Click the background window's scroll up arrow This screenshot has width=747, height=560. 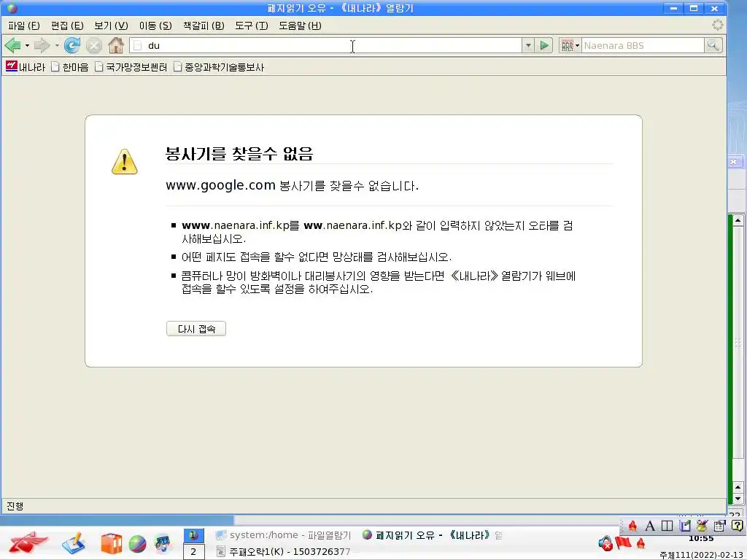click(738, 220)
